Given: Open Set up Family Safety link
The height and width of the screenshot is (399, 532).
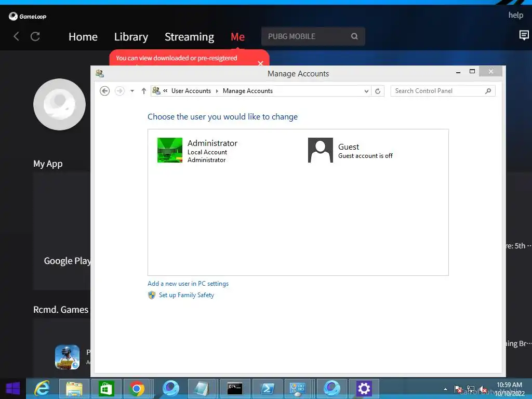Looking at the screenshot, I should click(x=187, y=295).
